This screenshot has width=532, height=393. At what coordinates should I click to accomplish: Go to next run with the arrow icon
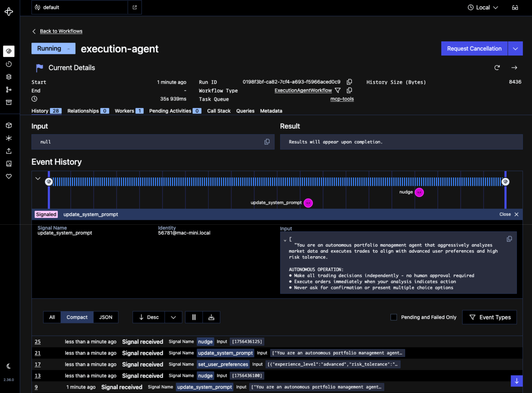click(514, 67)
